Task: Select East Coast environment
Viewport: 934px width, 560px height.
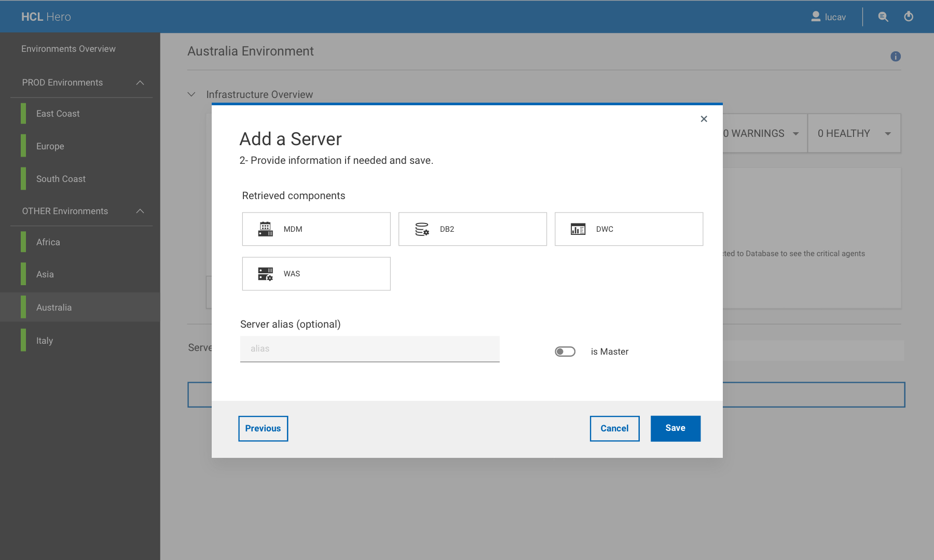Action: [58, 114]
